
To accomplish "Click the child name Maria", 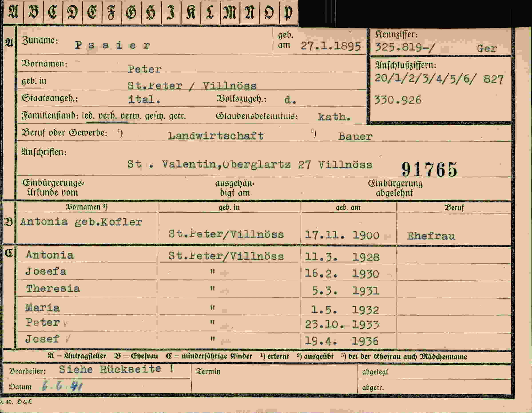I will click(43, 308).
